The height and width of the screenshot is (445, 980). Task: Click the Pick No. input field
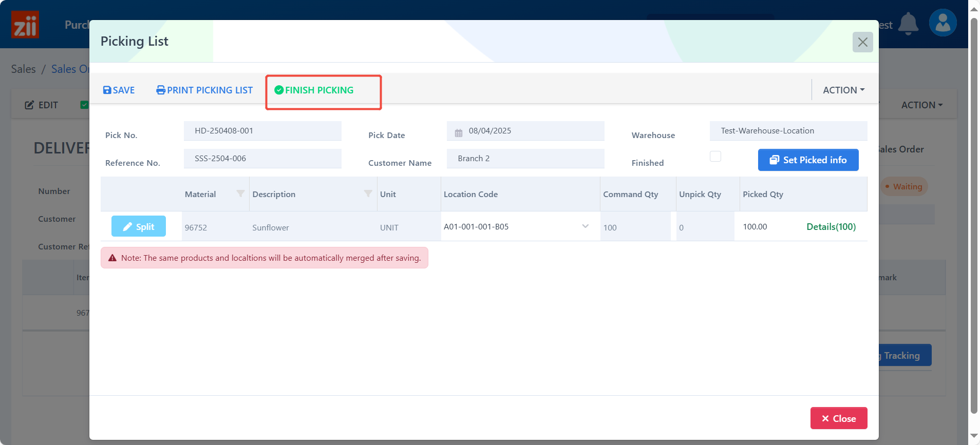[262, 131]
